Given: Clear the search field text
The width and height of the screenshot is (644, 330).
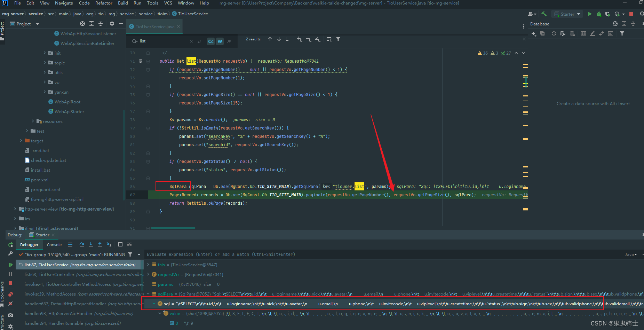Looking at the screenshot, I should coord(191,41).
